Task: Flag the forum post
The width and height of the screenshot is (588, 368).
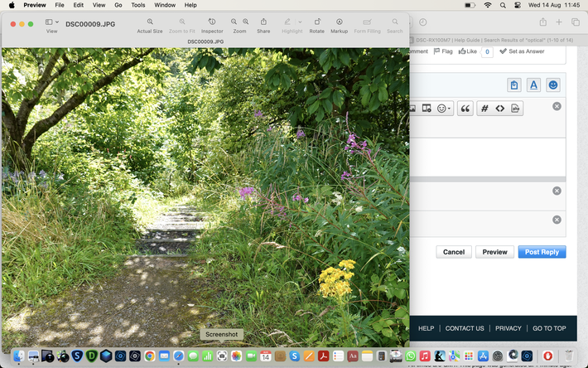Action: [x=443, y=51]
